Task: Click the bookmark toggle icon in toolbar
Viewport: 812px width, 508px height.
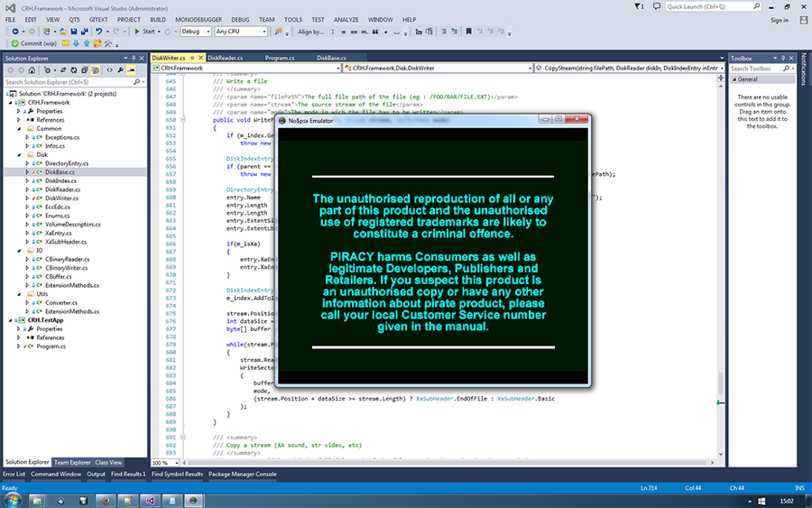Action: pos(468,32)
